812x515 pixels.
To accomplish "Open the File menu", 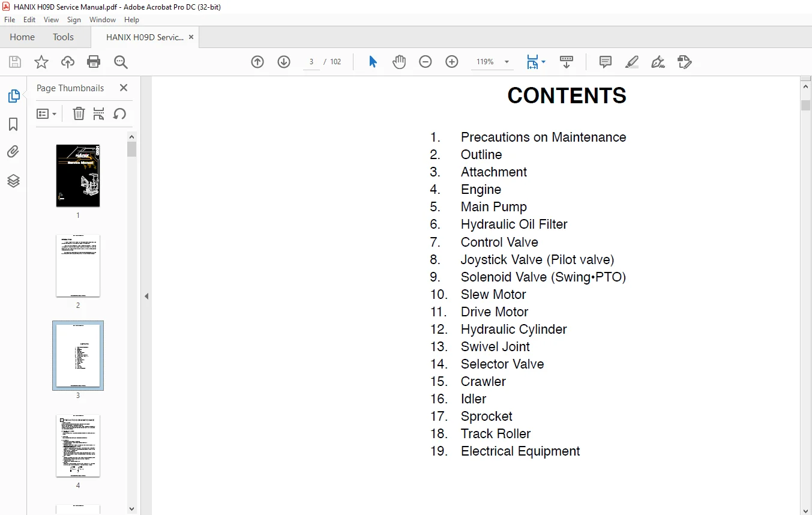I will point(10,20).
